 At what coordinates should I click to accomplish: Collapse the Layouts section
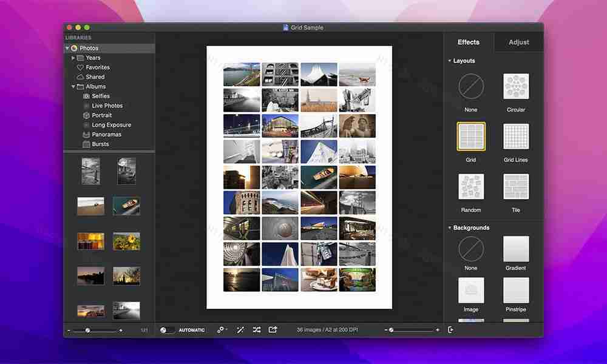[450, 61]
